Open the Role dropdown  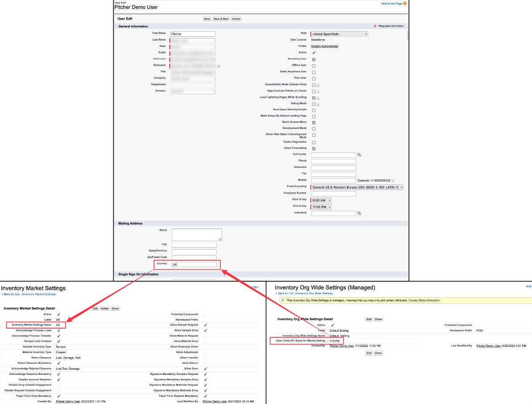tap(340, 34)
